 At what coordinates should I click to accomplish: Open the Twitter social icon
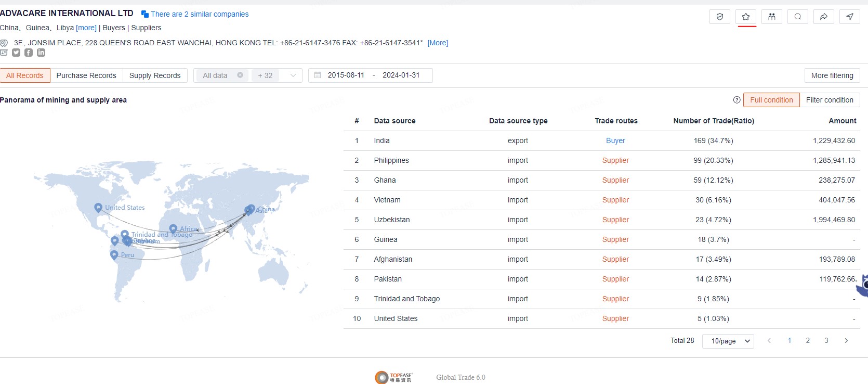(16, 53)
